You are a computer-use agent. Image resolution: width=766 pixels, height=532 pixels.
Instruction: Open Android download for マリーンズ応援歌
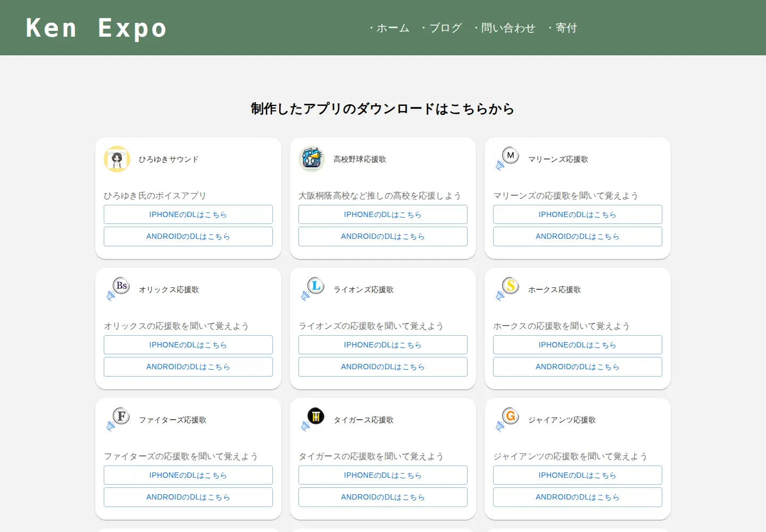(x=578, y=236)
